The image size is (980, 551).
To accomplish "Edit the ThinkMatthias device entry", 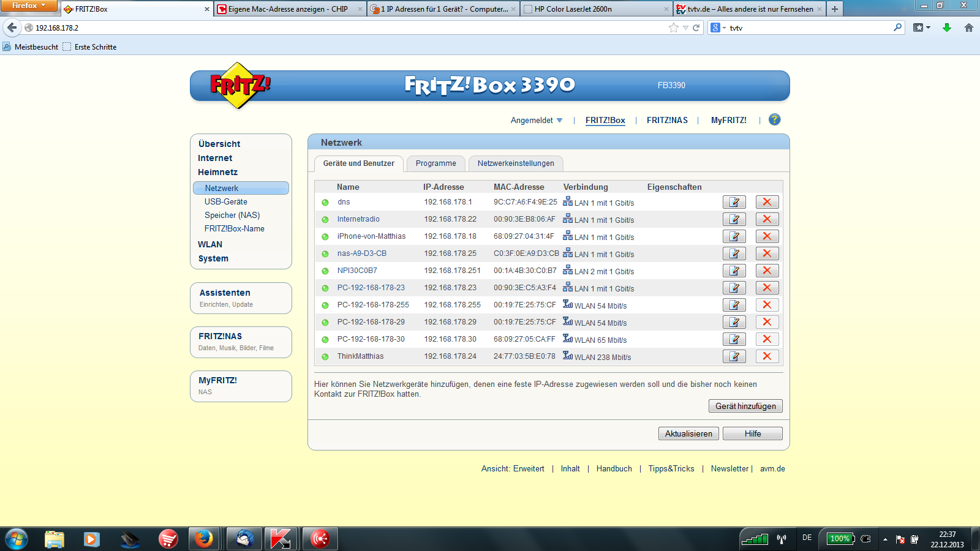I will [734, 356].
